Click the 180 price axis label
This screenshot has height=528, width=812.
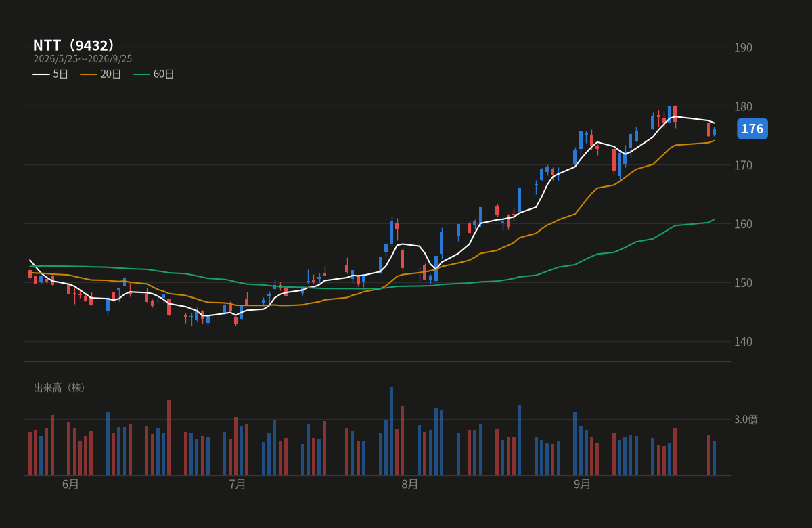743,106
